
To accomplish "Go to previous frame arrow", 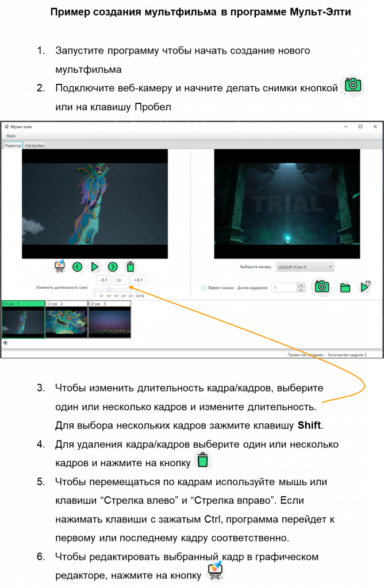I will (x=77, y=266).
